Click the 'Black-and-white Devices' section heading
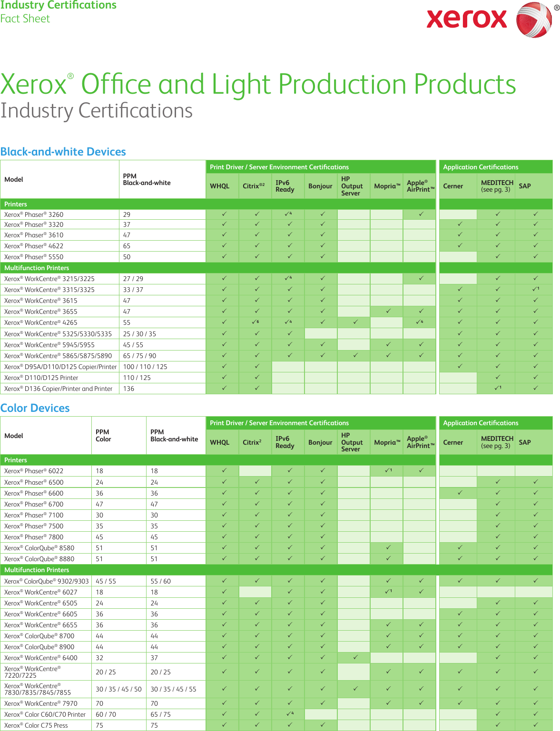The height and width of the screenshot is (731, 560). (x=63, y=152)
